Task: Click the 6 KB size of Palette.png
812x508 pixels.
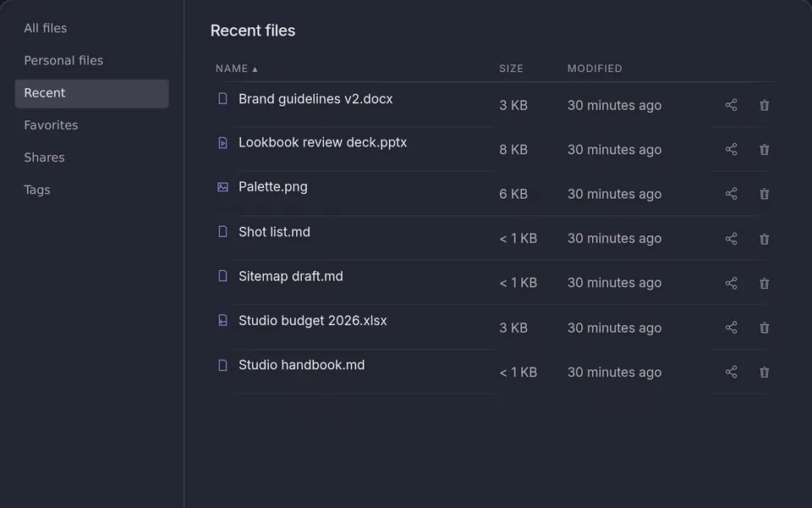Action: point(513,194)
